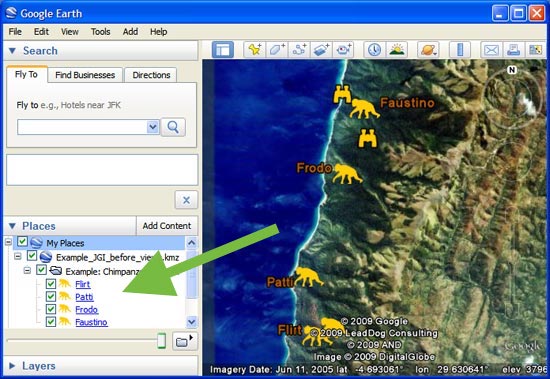Toggle the sidebar panel button
Image resolution: width=550 pixels, height=379 pixels.
click(x=223, y=50)
